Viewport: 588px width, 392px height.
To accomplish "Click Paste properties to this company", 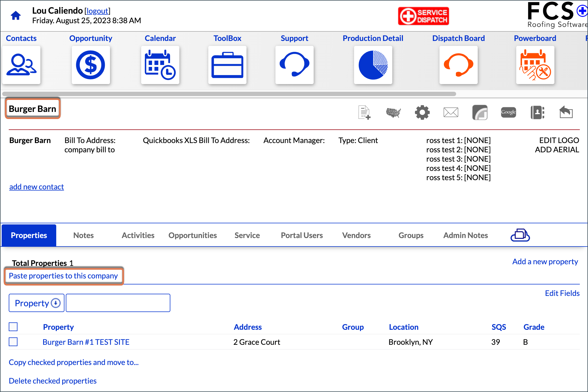I will pos(63,276).
